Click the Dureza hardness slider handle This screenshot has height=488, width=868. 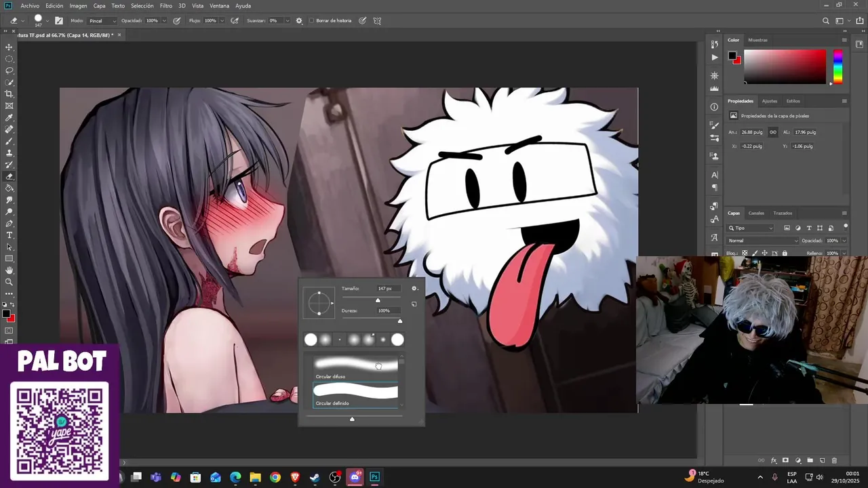click(x=399, y=321)
